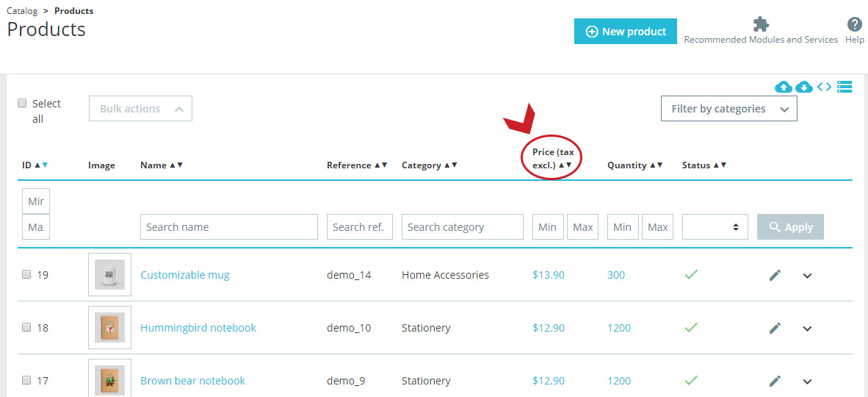The image size is (868, 397).
Task: Open Recommended Modules and Services puzzle icon
Action: coord(762,24)
